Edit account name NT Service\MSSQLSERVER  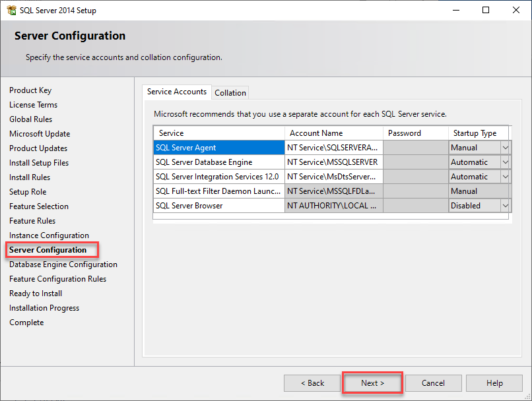click(x=334, y=162)
